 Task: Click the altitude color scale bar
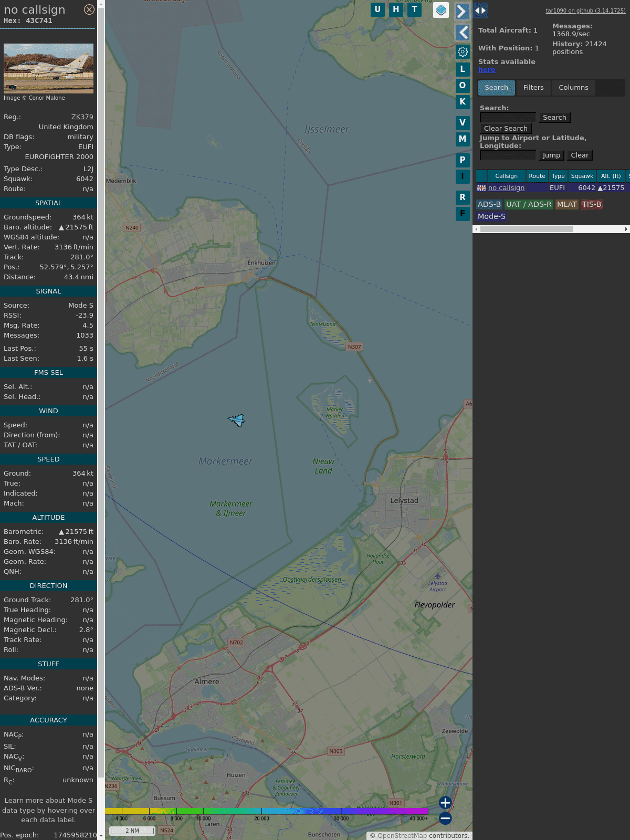tap(267, 811)
